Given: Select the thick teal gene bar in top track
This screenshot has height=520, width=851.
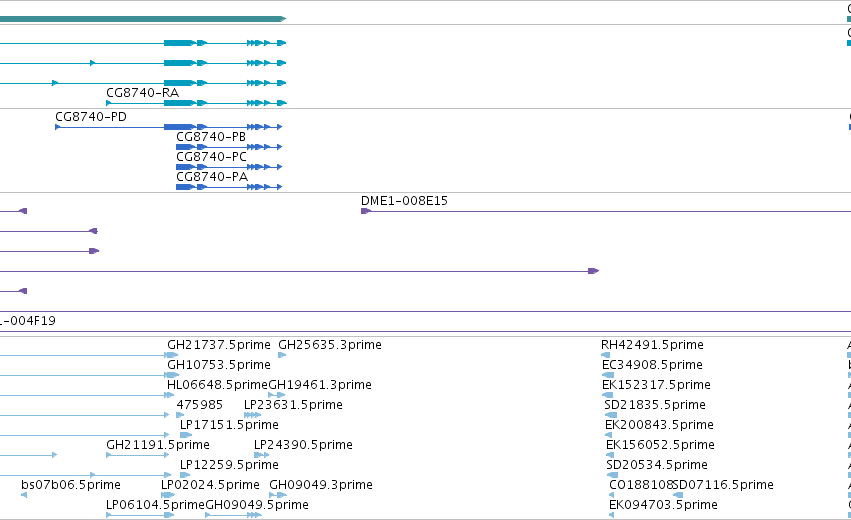Looking at the screenshot, I should click(143, 19).
